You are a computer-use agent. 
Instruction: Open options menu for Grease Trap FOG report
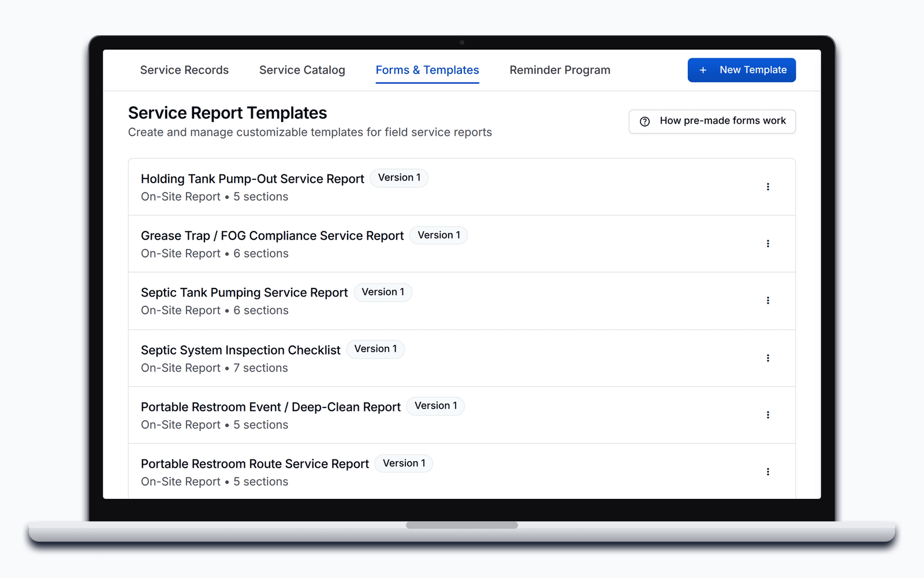pos(767,243)
